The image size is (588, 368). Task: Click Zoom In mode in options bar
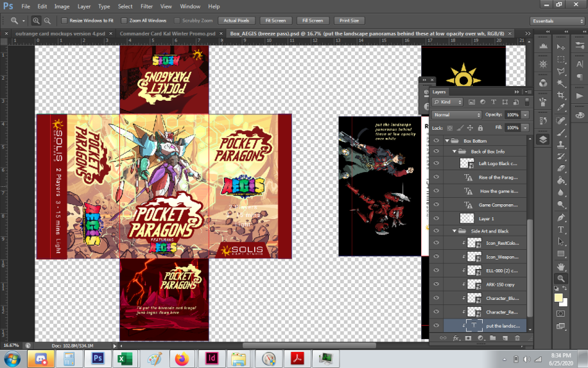point(36,21)
